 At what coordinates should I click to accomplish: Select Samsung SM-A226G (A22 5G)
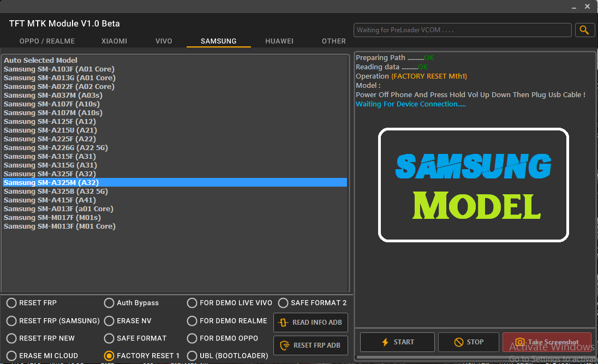click(x=175, y=148)
